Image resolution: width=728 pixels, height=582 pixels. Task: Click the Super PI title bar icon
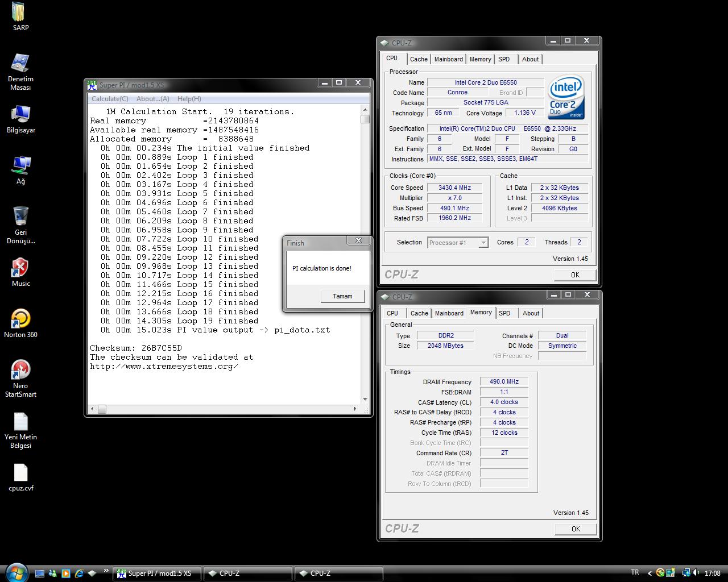pos(92,85)
